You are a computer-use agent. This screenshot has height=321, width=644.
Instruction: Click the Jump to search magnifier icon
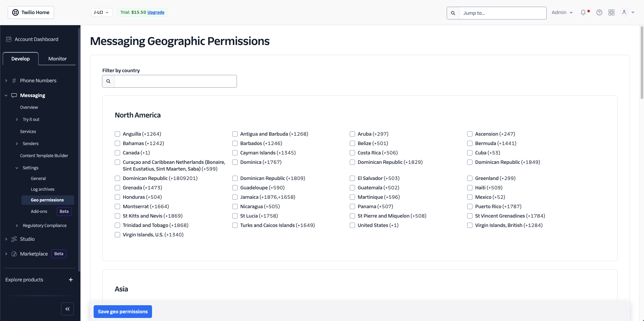[453, 13]
